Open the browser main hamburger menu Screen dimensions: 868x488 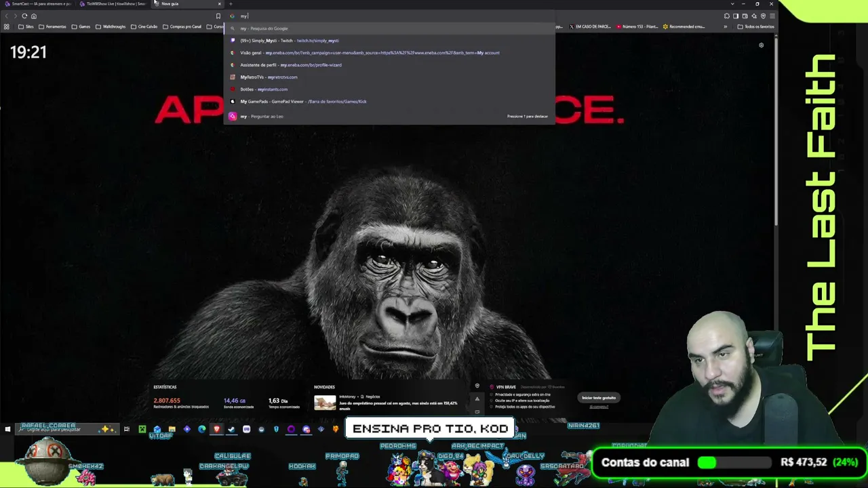click(x=772, y=16)
